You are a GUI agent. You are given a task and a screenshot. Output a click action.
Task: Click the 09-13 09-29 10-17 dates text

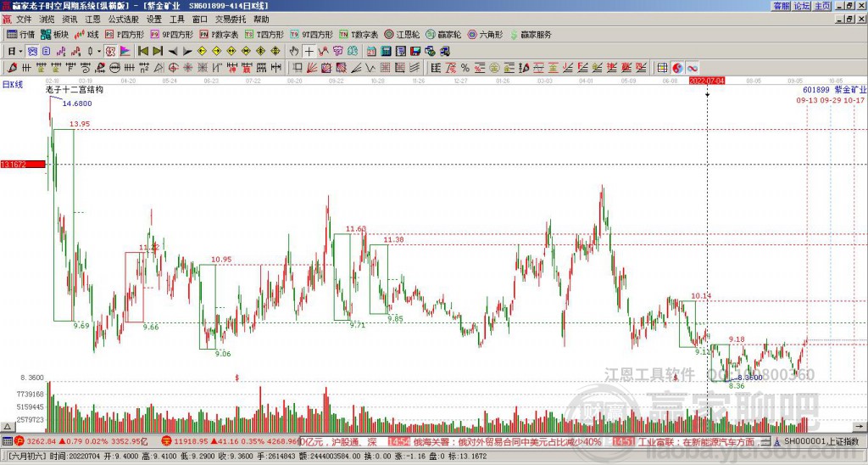831,100
